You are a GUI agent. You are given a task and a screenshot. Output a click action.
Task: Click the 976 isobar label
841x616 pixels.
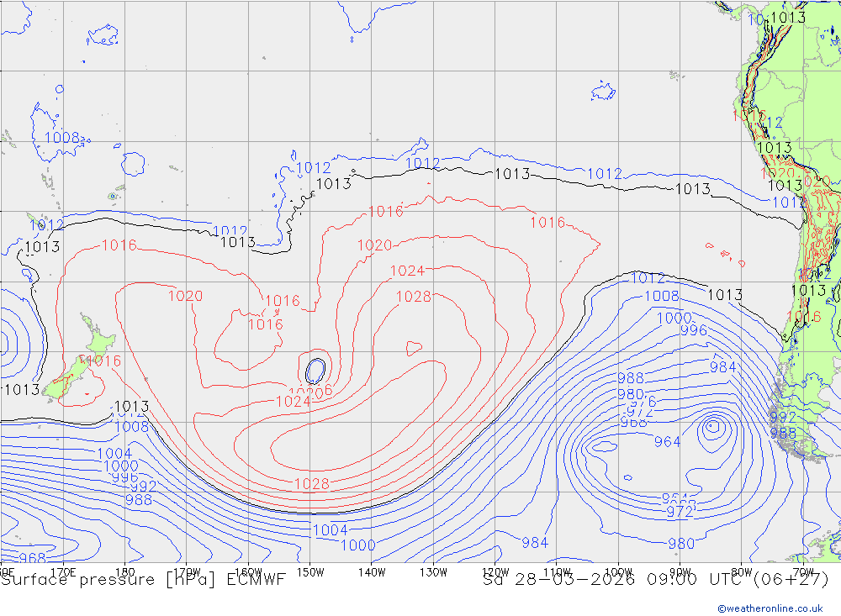[x=642, y=402]
